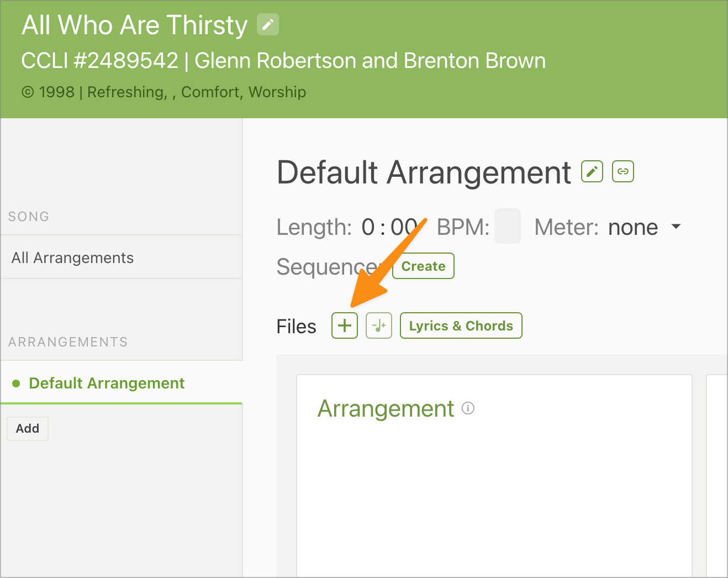Click the Add arrangement button
Screen dimensions: 728x578
click(28, 428)
